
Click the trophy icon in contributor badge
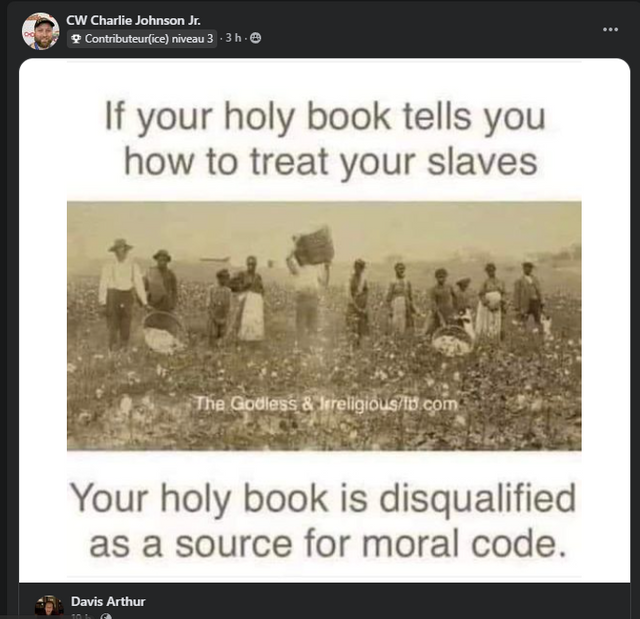pos(76,39)
